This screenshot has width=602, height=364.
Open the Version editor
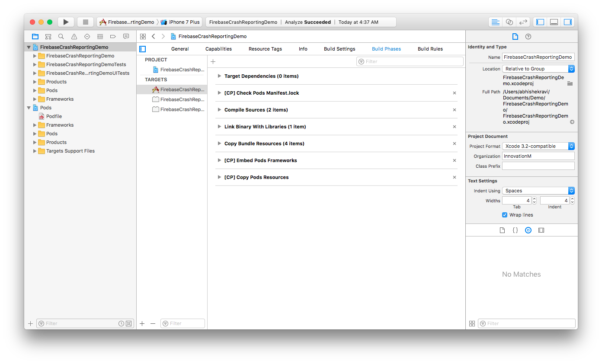(523, 22)
